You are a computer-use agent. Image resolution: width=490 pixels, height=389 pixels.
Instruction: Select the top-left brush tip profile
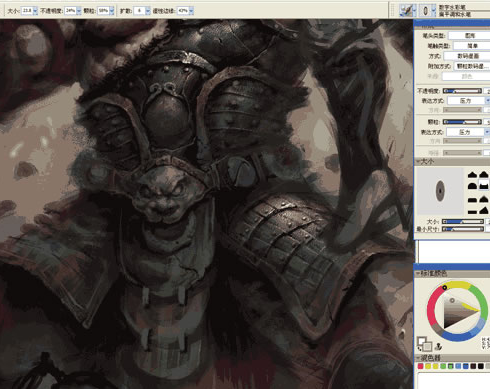(x=472, y=174)
